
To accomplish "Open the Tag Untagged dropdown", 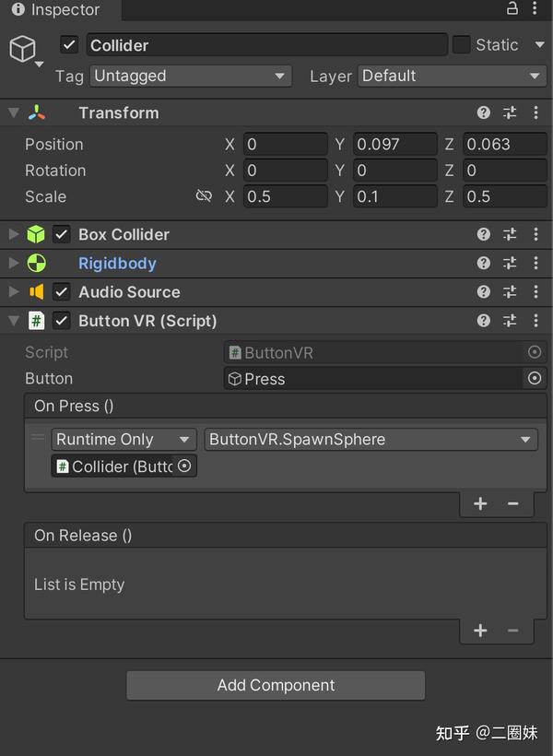I will click(190, 77).
